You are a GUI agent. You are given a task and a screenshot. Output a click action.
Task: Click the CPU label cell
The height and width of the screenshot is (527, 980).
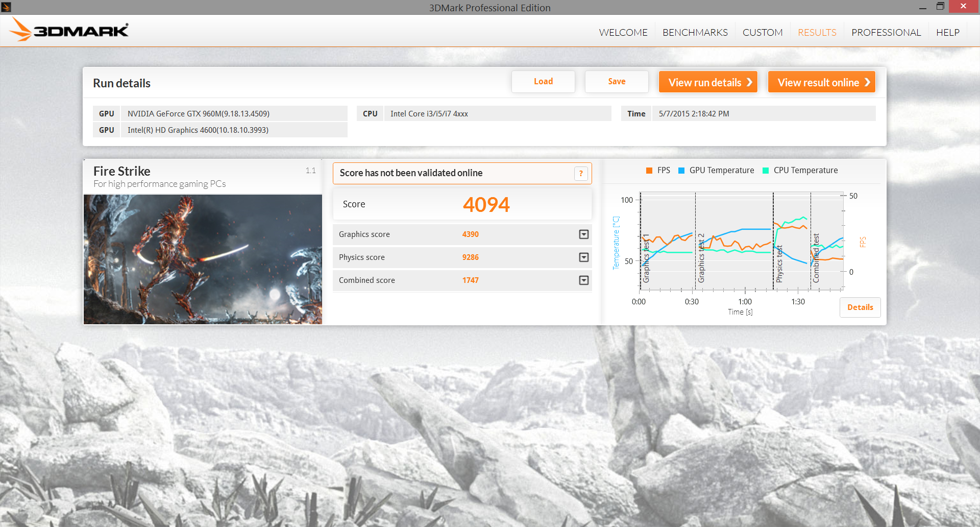370,114
